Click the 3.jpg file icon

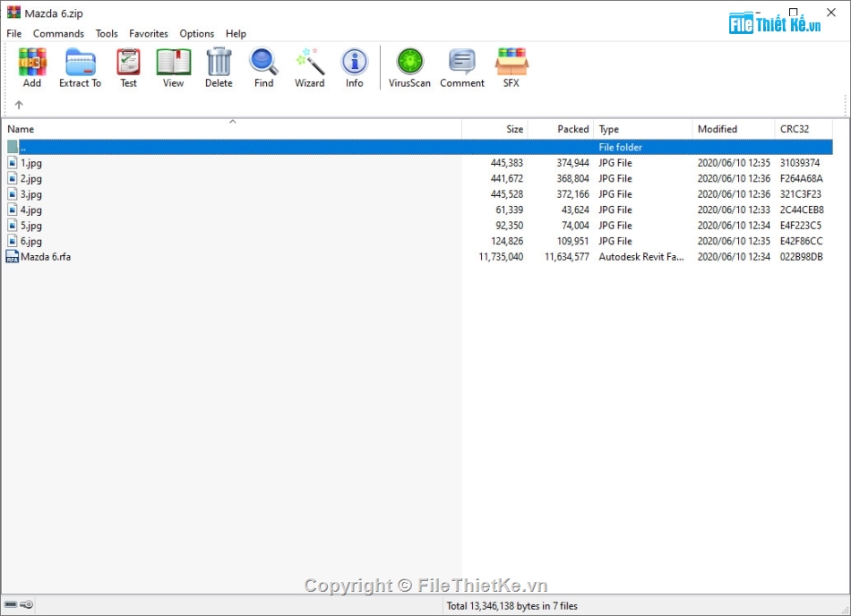pos(13,194)
